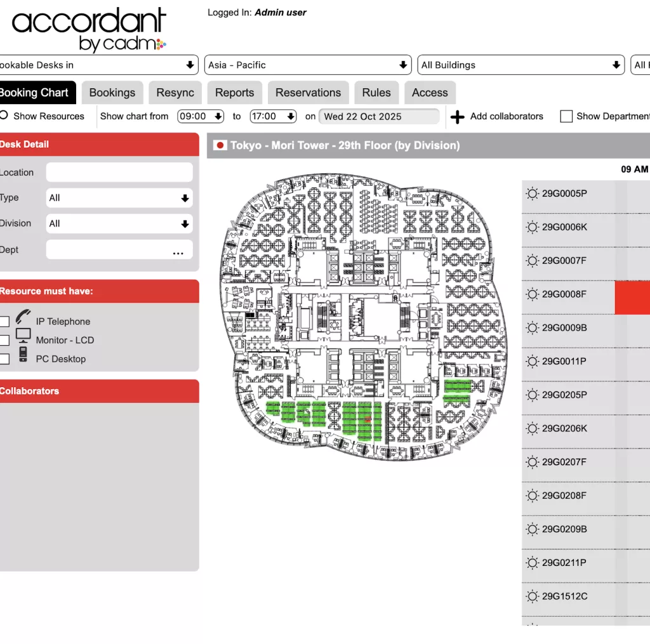Click the sun icon beside desk 29G0005P

pos(532,194)
